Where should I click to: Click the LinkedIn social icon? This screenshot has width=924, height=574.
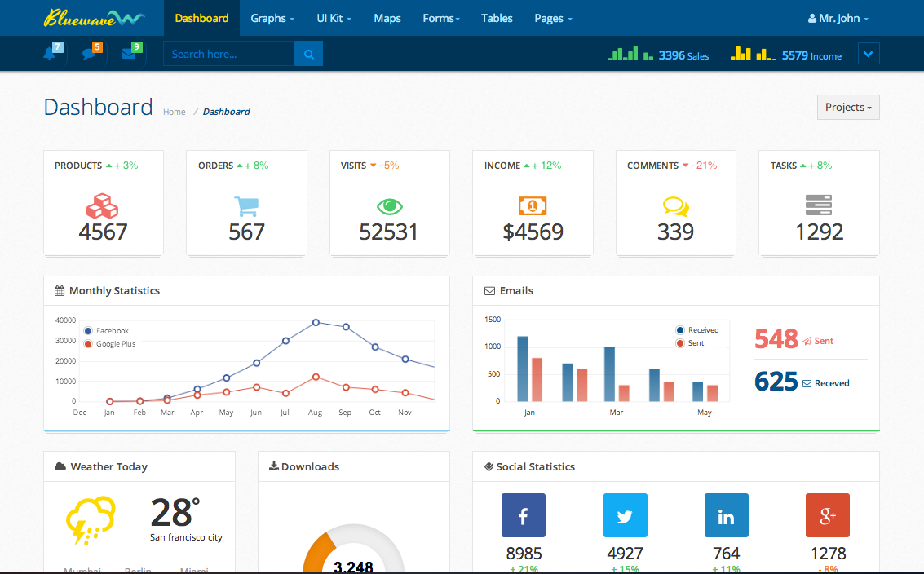point(726,515)
